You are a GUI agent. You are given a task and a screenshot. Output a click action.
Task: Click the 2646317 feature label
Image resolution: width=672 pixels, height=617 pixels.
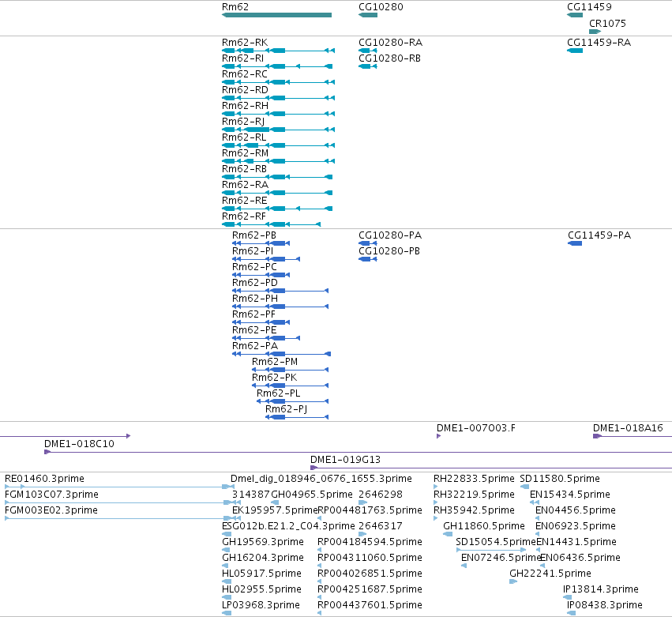click(381, 526)
